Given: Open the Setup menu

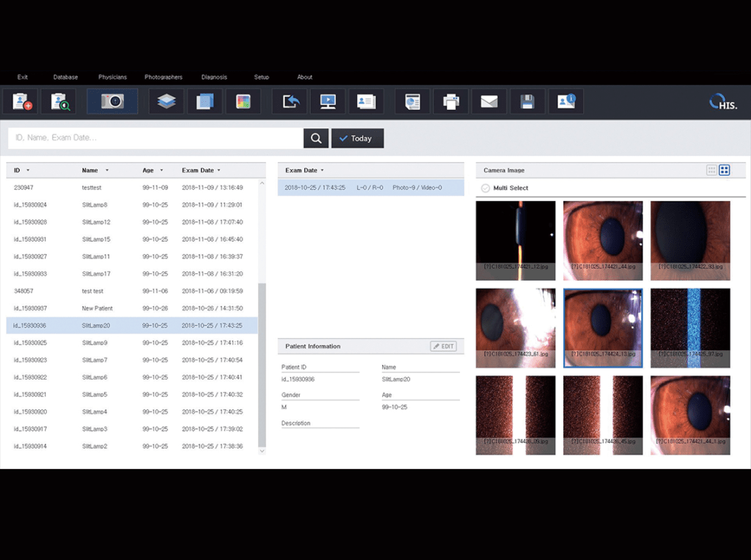Looking at the screenshot, I should click(261, 76).
